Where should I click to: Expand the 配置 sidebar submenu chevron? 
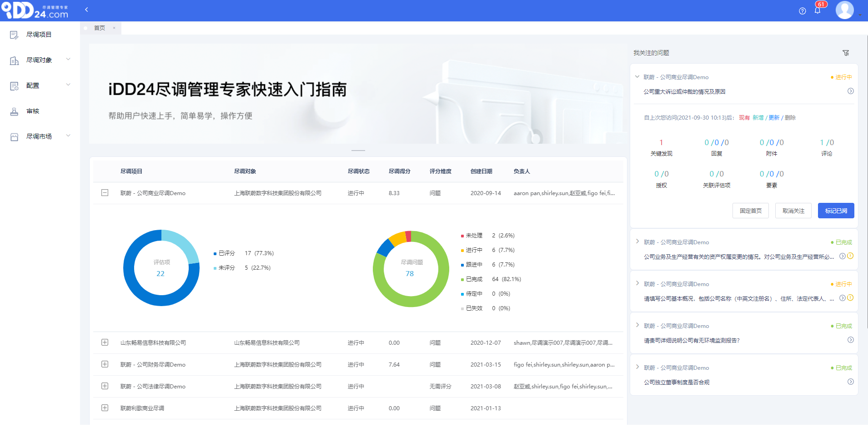coord(68,85)
